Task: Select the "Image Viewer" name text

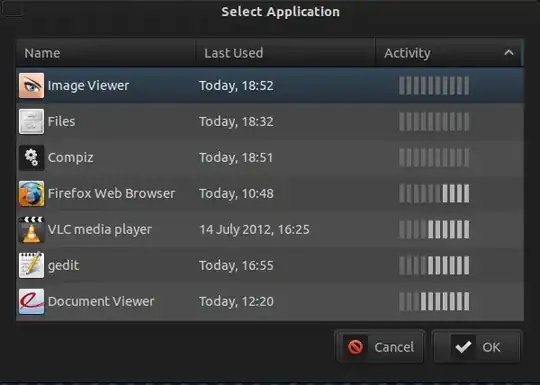Action: pos(89,86)
